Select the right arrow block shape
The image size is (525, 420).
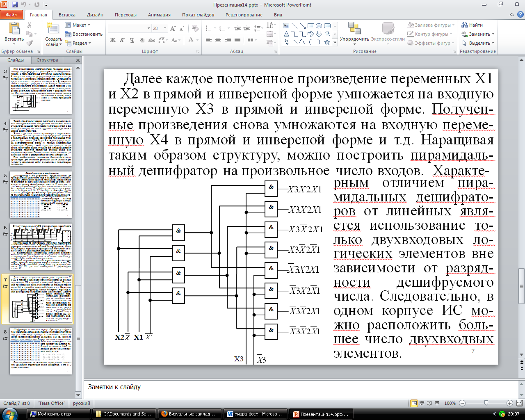(x=311, y=34)
